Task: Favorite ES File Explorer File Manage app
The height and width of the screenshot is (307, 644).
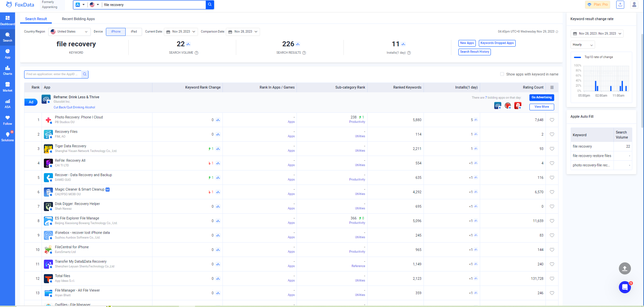Action: tap(552, 221)
